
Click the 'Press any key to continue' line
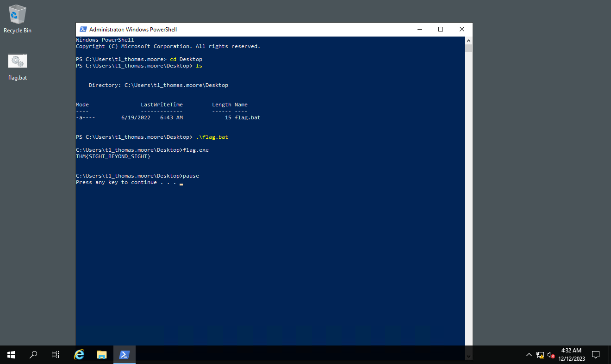[x=126, y=182]
